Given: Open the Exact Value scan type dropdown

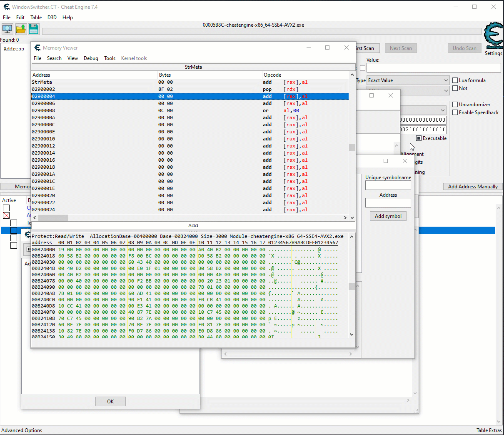Looking at the screenshot, I should coord(408,80).
